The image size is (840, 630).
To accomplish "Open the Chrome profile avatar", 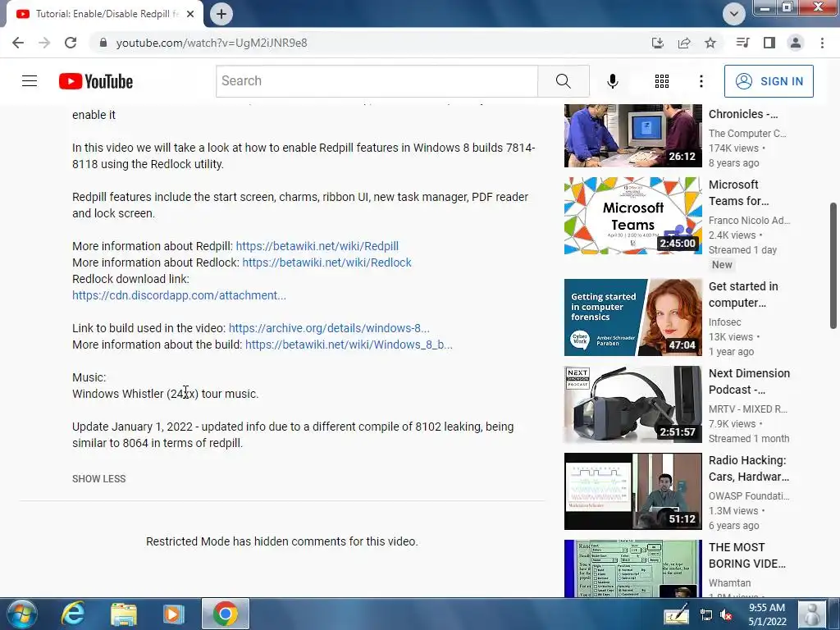I will pyautogui.click(x=796, y=43).
